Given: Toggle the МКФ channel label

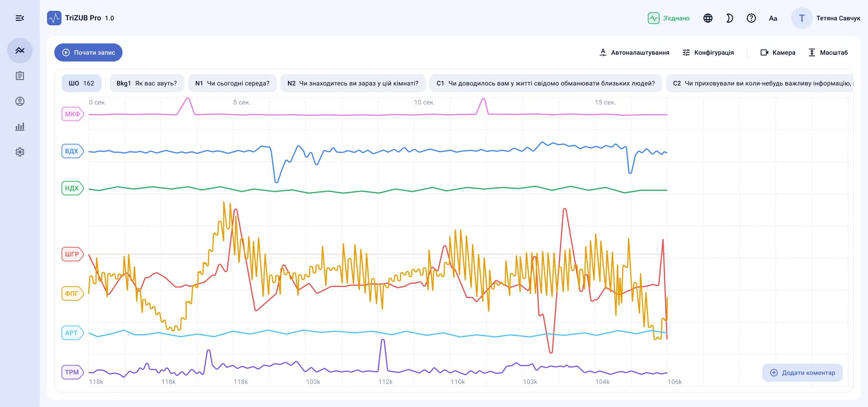Looking at the screenshot, I should (72, 114).
